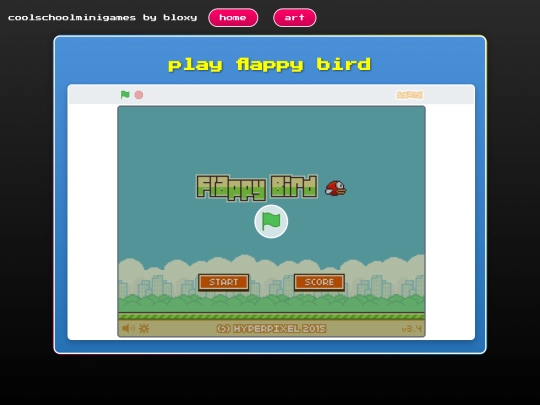Screen dimensions: 540x405
Task: Click the "coolschoolminigames by bloxy" site title
Action: [x=103, y=18]
